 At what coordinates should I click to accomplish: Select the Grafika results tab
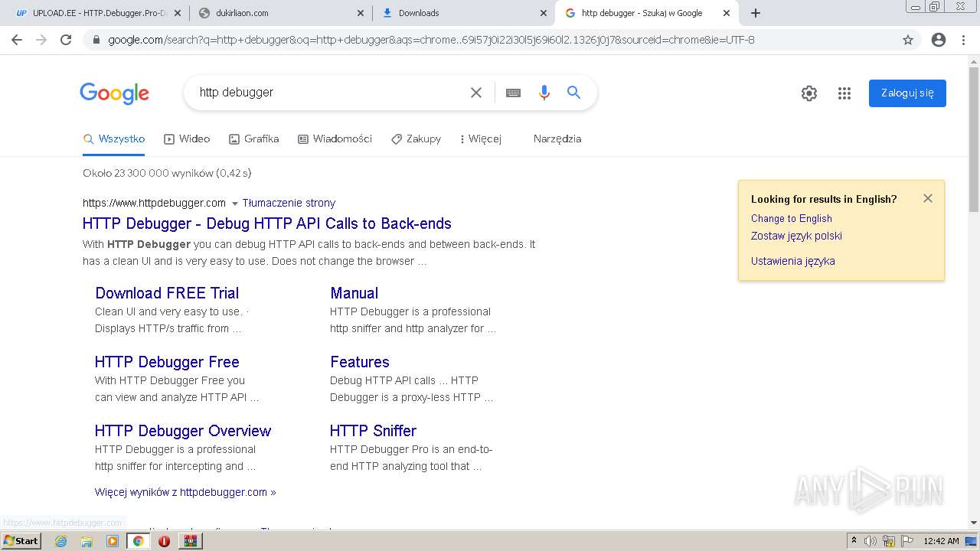click(x=253, y=139)
